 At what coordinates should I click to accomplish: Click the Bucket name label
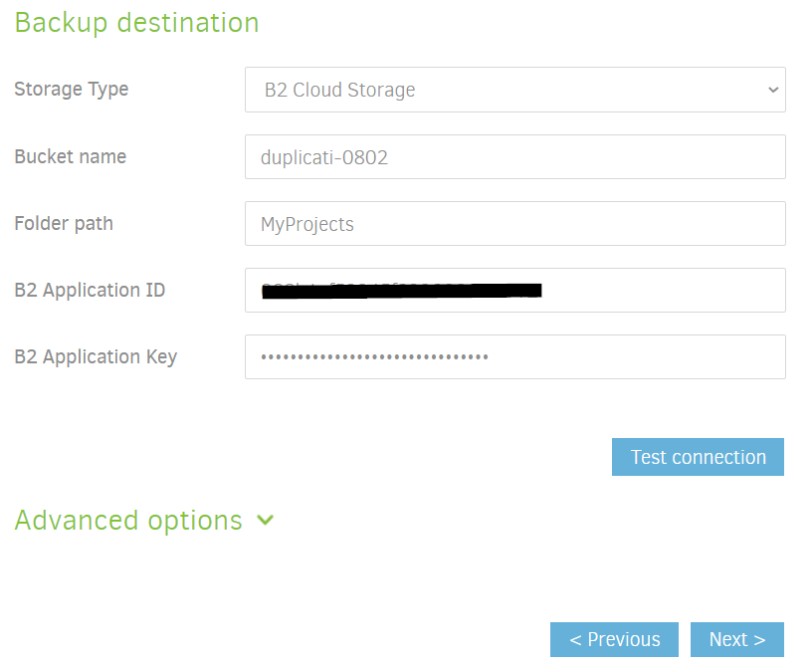click(x=71, y=157)
